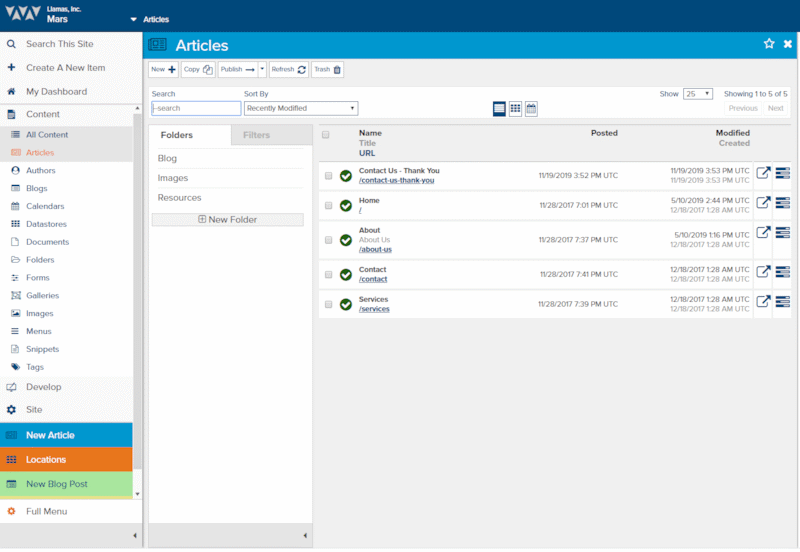Viewport: 800px width, 552px height.
Task: Toggle the select-all header checkbox
Action: [326, 135]
